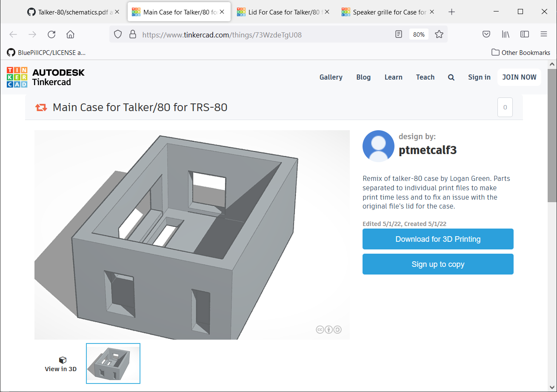This screenshot has width=557, height=392.
Task: Open the Tinkercad search icon
Action: pos(451,77)
